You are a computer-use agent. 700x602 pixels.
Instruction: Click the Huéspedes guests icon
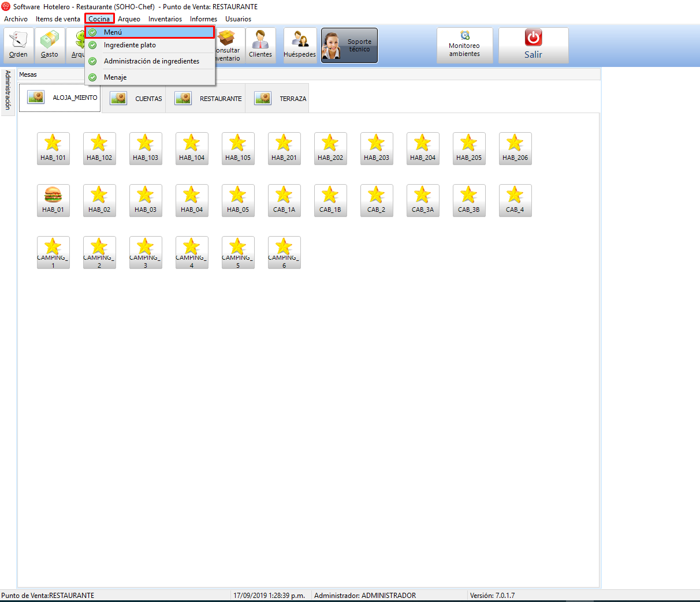300,45
